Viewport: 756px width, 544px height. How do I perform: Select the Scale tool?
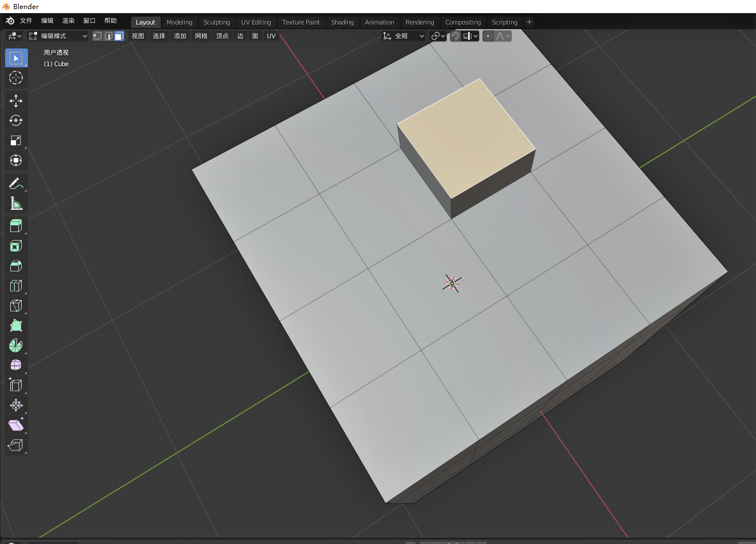point(16,140)
